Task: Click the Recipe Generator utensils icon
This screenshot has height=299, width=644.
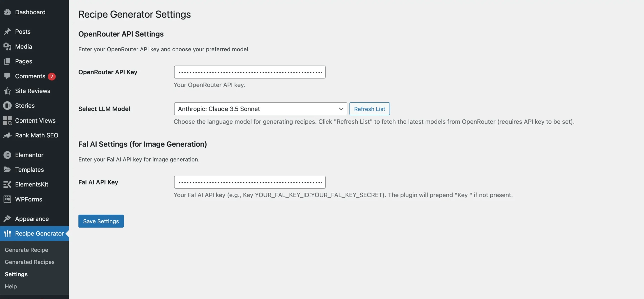Action: point(7,233)
